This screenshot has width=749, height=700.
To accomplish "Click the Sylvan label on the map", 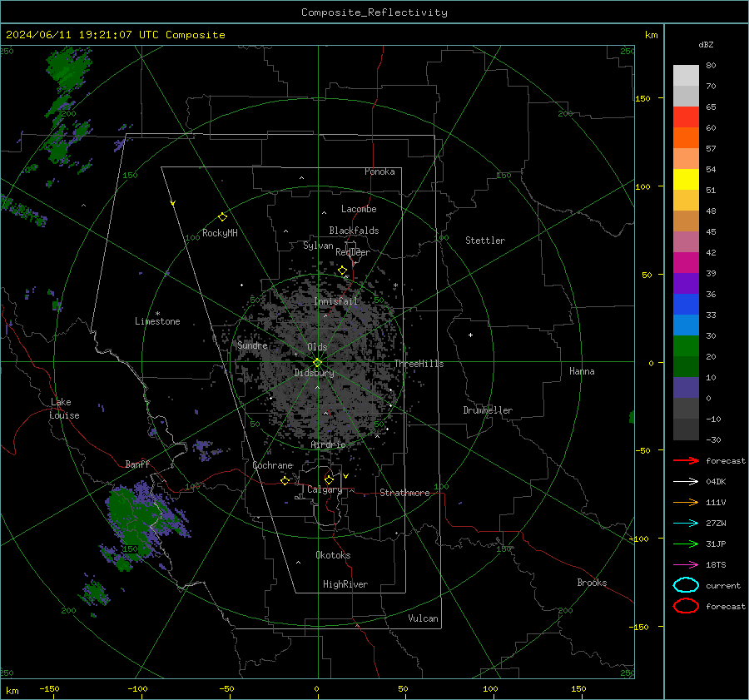I will pyautogui.click(x=318, y=246).
